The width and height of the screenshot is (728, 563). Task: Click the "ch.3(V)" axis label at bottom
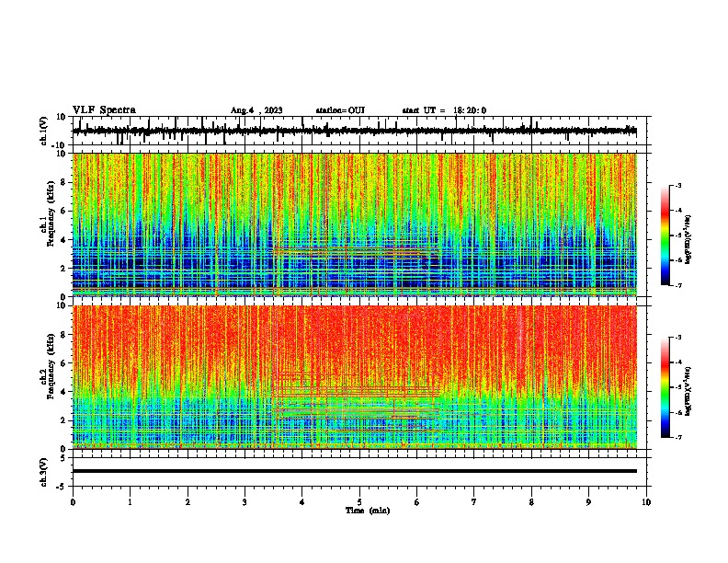pos(44,473)
